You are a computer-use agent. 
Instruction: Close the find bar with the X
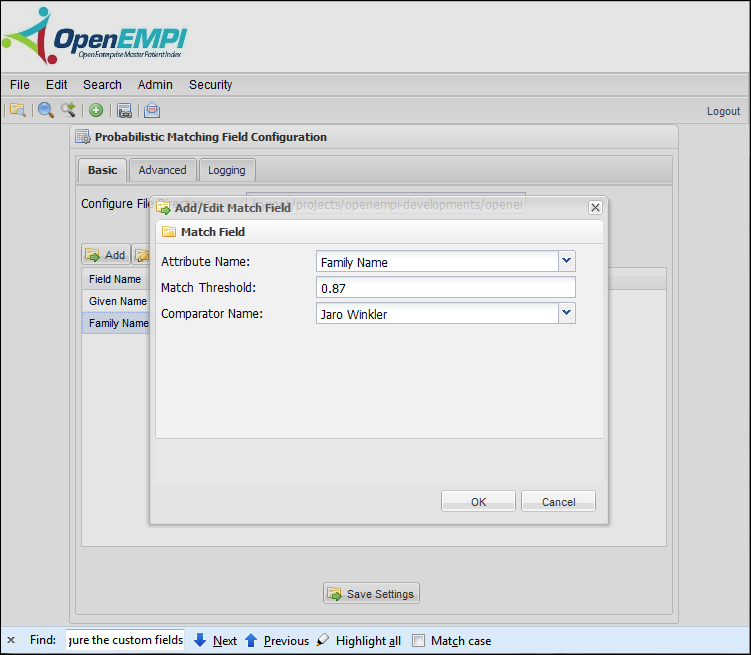click(x=11, y=640)
